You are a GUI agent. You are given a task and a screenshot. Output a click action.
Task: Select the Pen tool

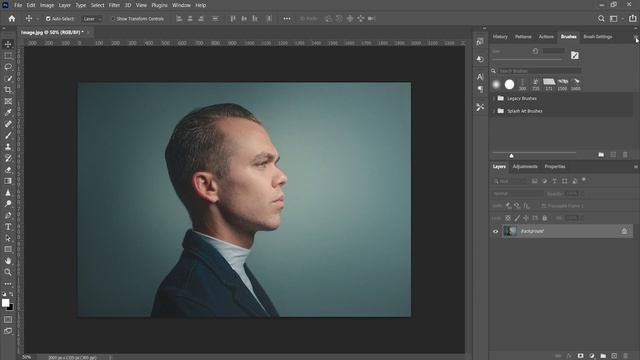pos(8,215)
